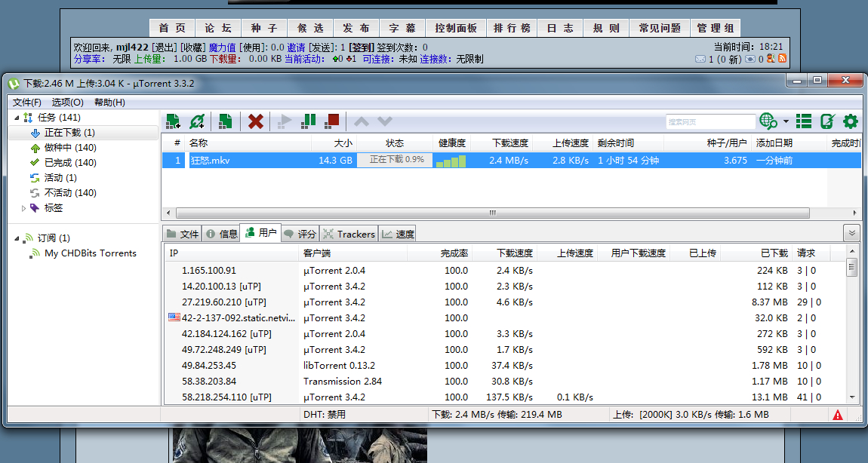Image resolution: width=868 pixels, height=463 pixels.
Task: Click the inbox envelope icon on website
Action: tap(700, 59)
